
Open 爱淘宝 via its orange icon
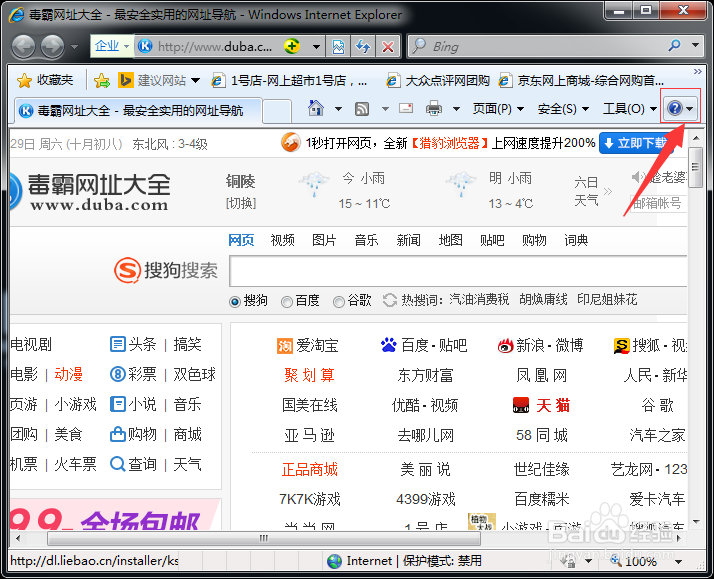point(285,346)
